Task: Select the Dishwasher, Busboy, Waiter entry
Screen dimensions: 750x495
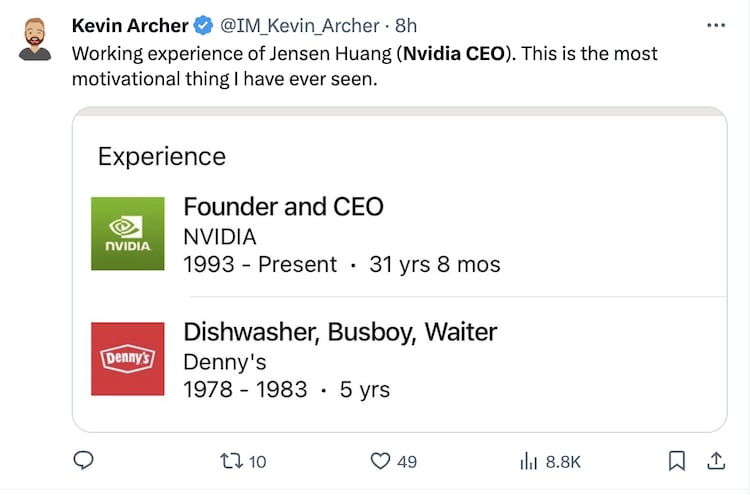Action: pyautogui.click(x=340, y=332)
